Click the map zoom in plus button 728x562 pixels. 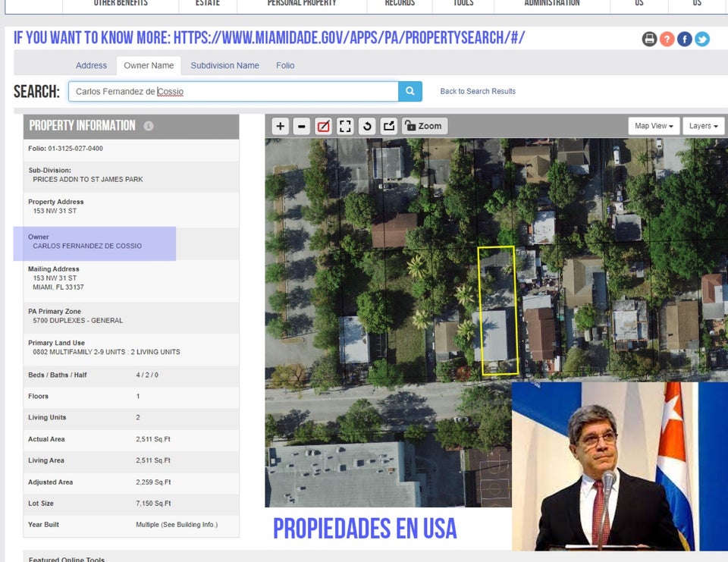pos(281,126)
